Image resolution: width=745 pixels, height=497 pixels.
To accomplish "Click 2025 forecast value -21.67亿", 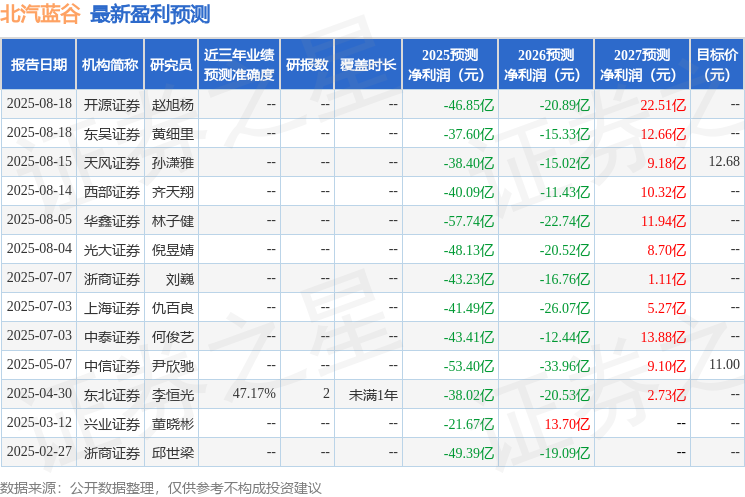I will point(468,424).
